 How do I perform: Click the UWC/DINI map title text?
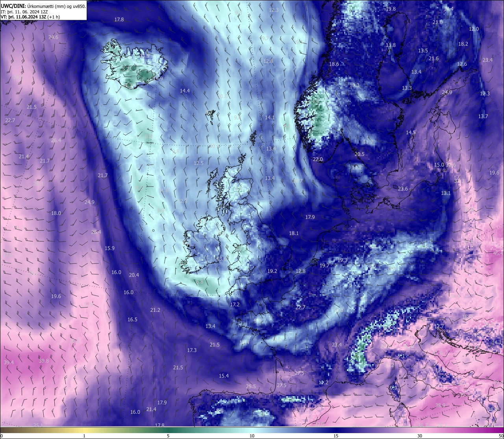(x=43, y=6)
